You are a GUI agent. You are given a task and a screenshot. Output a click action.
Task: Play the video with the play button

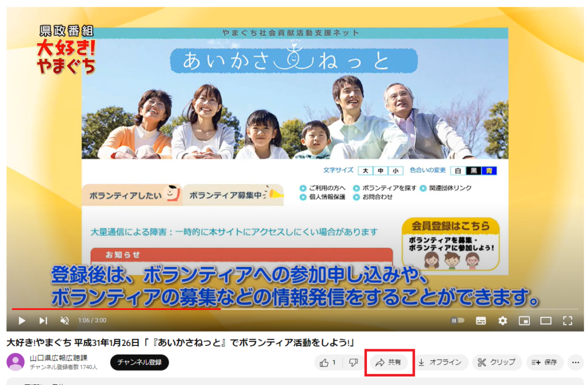pos(22,321)
